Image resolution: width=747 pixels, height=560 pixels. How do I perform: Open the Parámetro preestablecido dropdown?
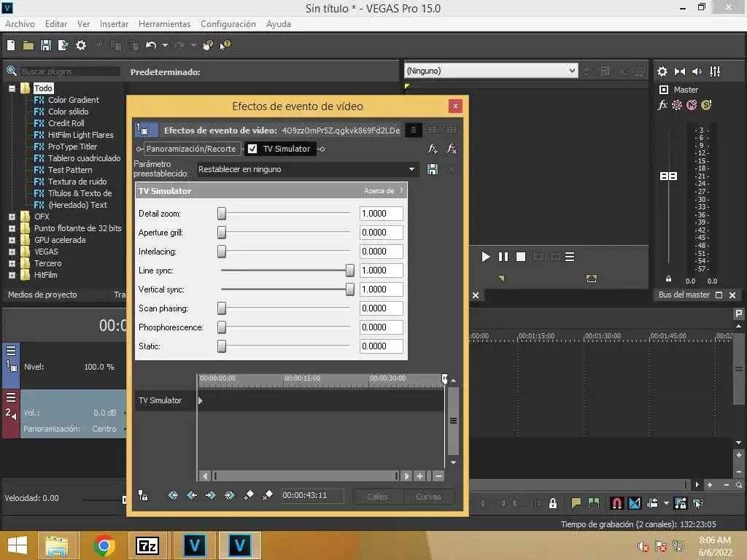(x=308, y=169)
